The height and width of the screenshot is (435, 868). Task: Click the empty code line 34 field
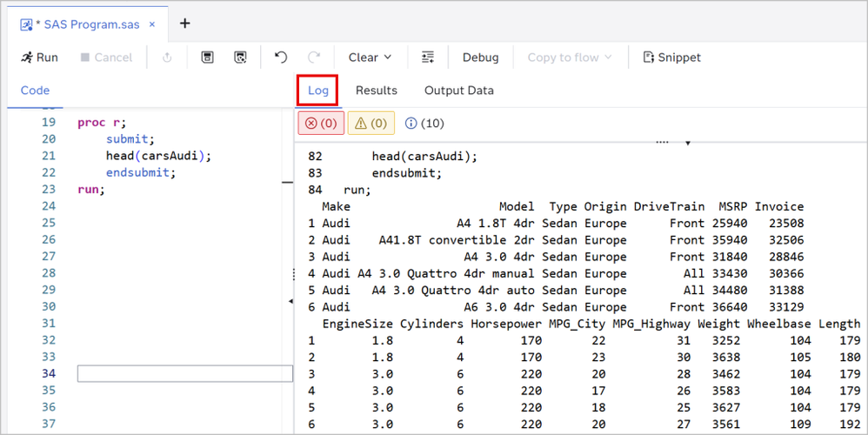185,373
